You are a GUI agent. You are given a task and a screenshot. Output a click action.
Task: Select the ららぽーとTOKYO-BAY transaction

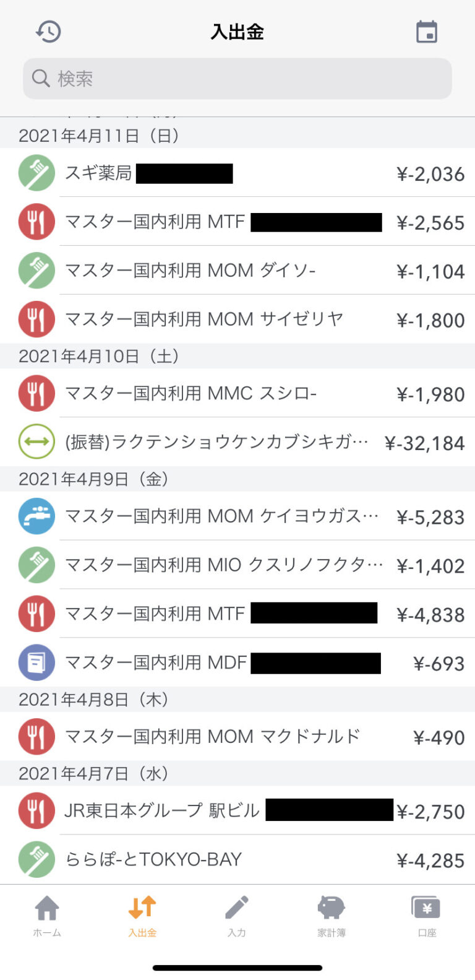[260, 860]
